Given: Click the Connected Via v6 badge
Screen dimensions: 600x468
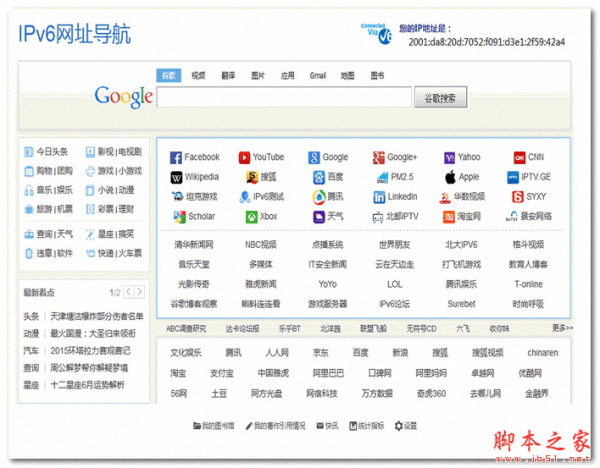Looking at the screenshot, I should pos(377,33).
